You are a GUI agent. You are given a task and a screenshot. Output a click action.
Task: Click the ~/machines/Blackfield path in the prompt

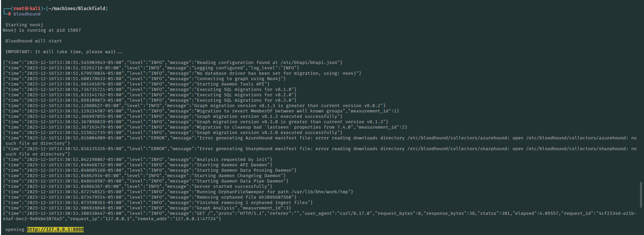(x=77, y=8)
